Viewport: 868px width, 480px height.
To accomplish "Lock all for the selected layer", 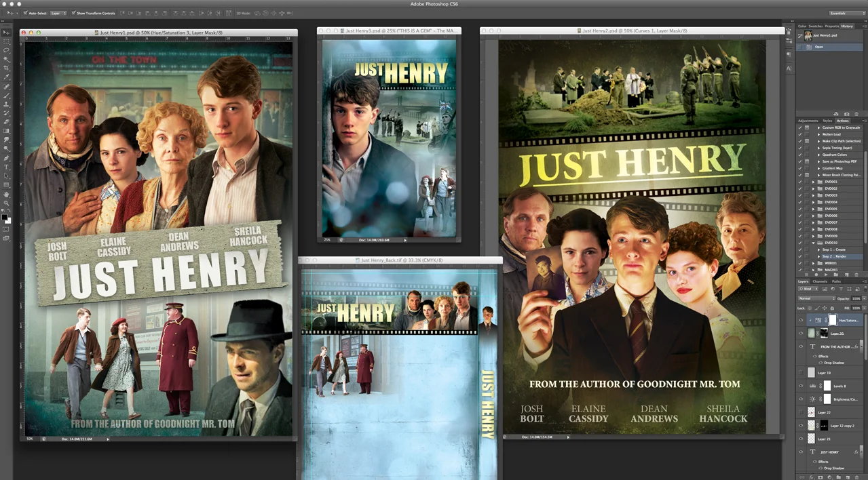I will (832, 308).
